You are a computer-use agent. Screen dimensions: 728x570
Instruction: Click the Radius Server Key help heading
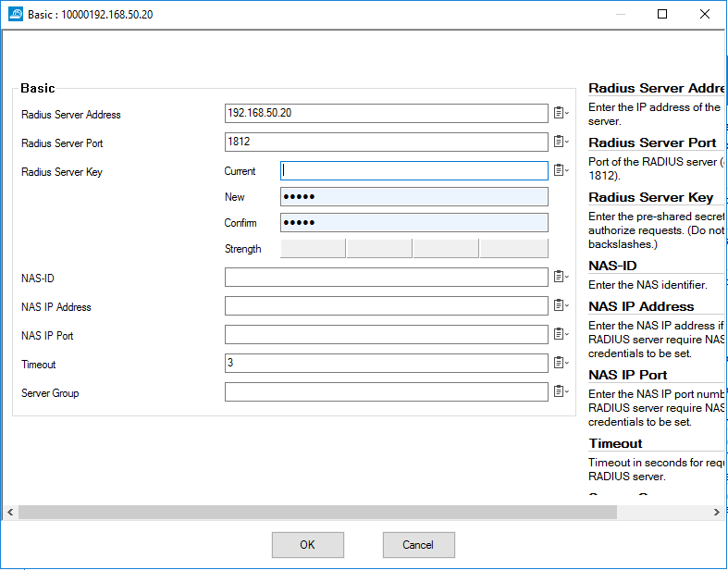coord(651,197)
